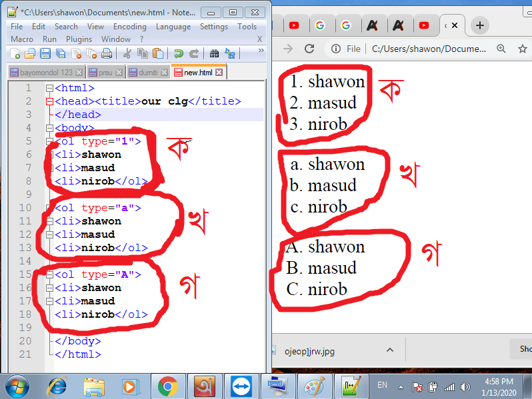Open TeamViewer from the taskbar
This screenshot has width=532, height=399.
pos(239,386)
